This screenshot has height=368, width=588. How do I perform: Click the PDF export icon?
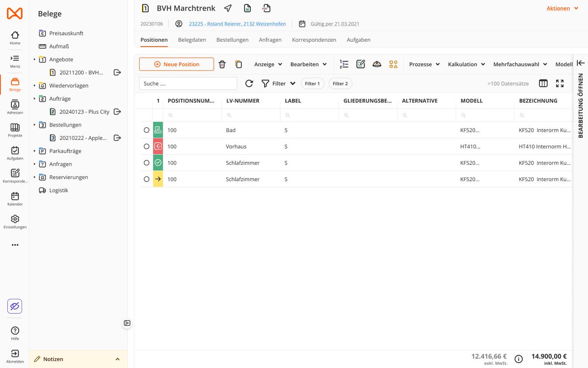266,8
